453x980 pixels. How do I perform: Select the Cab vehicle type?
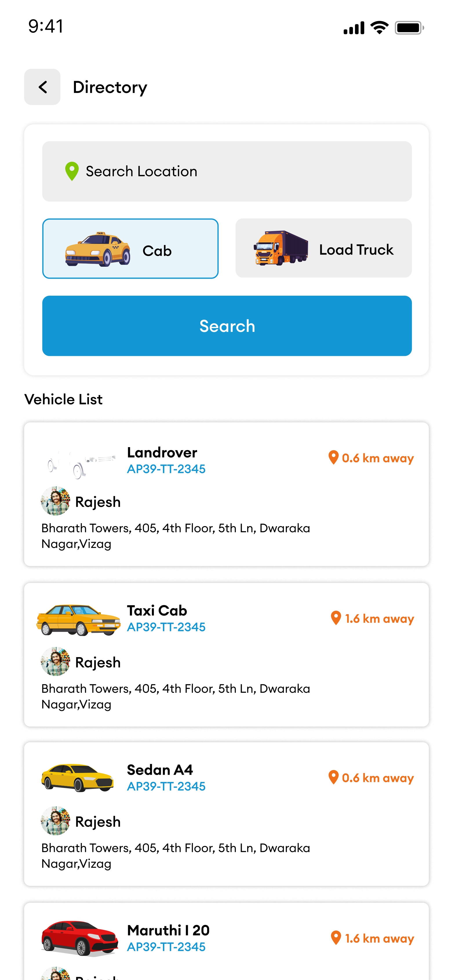[130, 249]
